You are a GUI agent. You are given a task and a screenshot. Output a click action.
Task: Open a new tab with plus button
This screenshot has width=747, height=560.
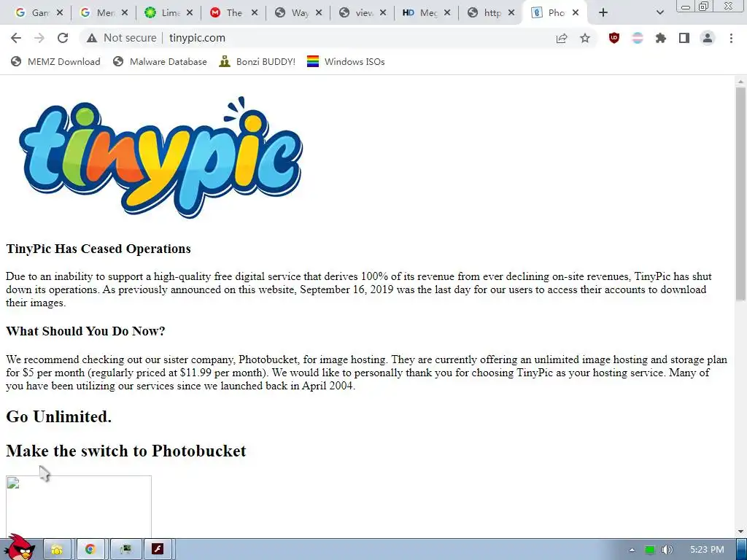click(x=603, y=13)
